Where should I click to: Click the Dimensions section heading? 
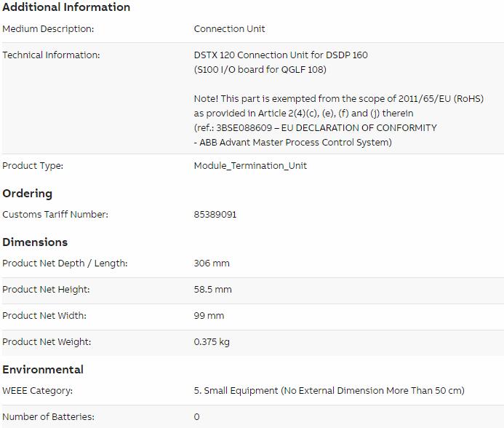click(35, 242)
